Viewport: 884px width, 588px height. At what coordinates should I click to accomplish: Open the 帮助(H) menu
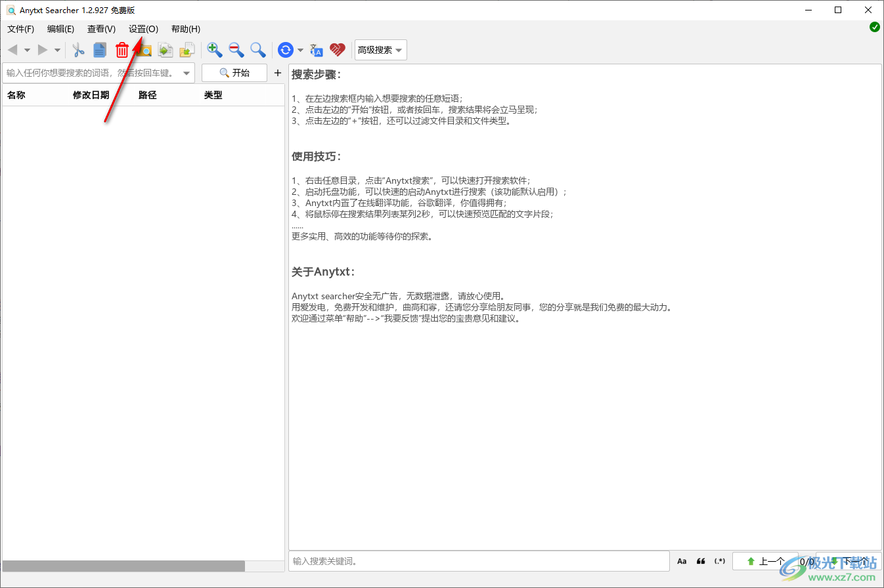pyautogui.click(x=186, y=29)
